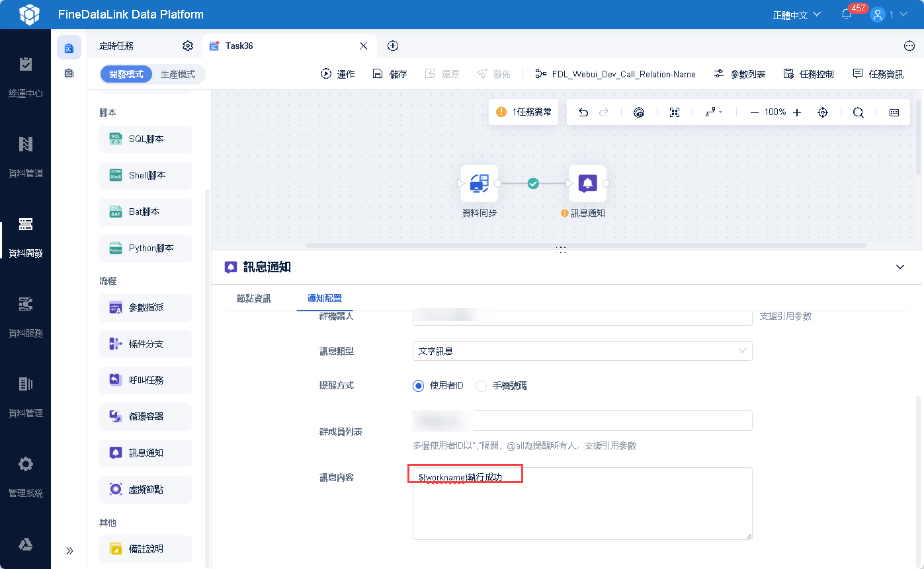Pick 呼叫任務 from the node palette
924x569 pixels.
146,381
